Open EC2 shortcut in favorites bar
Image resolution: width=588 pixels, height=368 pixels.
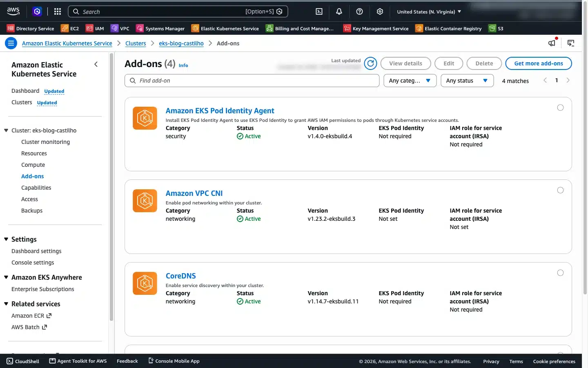point(70,28)
